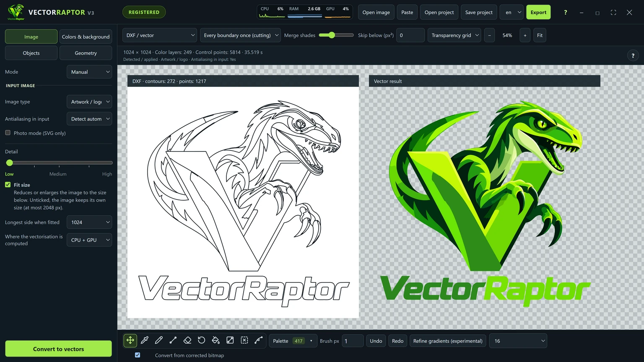Click the rotate/reset arrow tool
The width and height of the screenshot is (644, 362).
202,341
